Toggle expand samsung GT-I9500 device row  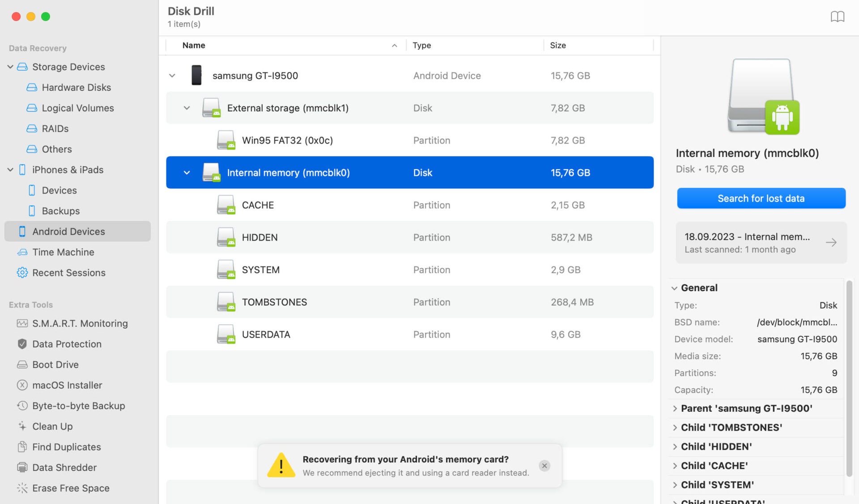point(172,75)
